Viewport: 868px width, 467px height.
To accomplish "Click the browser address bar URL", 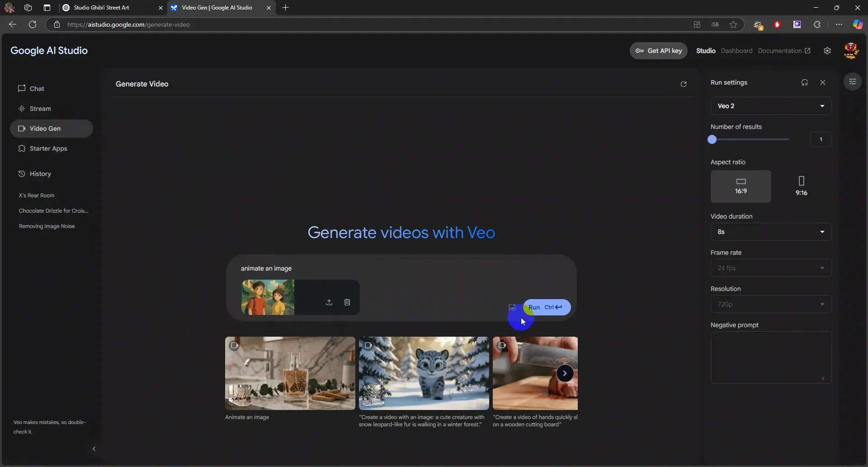I will point(128,24).
